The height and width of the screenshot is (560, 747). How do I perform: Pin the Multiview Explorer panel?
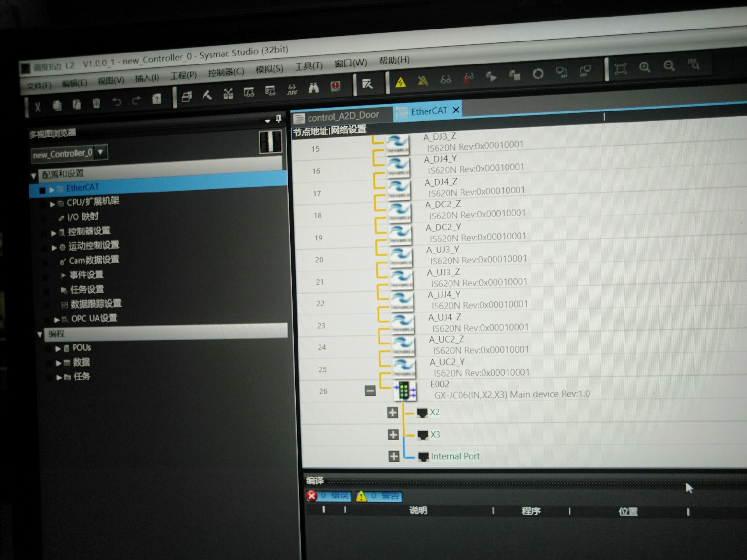click(x=279, y=119)
